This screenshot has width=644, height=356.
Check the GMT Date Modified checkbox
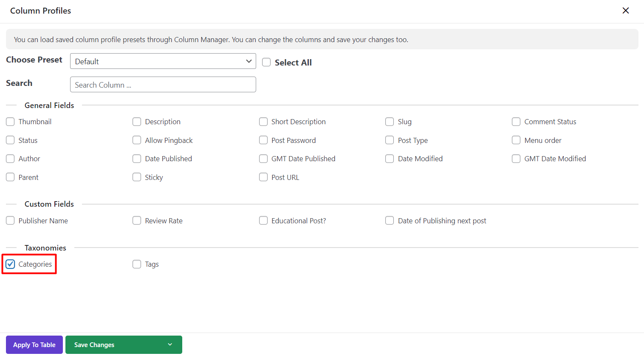516,159
